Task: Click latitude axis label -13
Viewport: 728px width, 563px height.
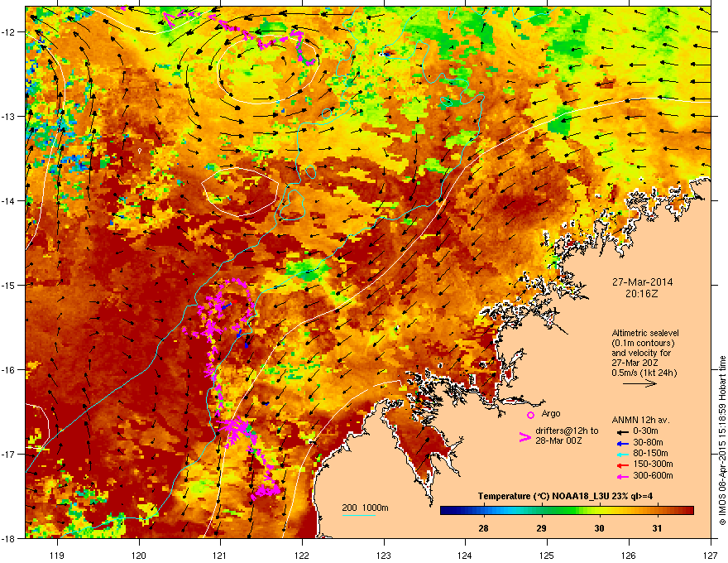Action: [8, 117]
